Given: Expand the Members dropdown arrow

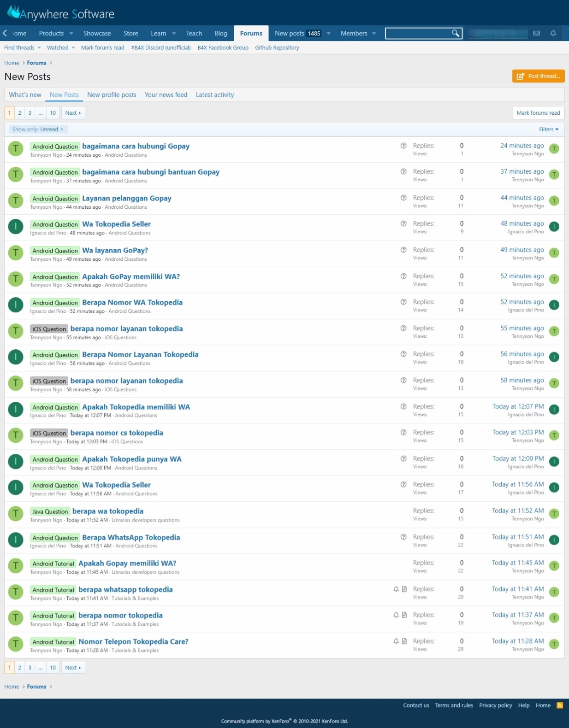Looking at the screenshot, I should tap(374, 33).
